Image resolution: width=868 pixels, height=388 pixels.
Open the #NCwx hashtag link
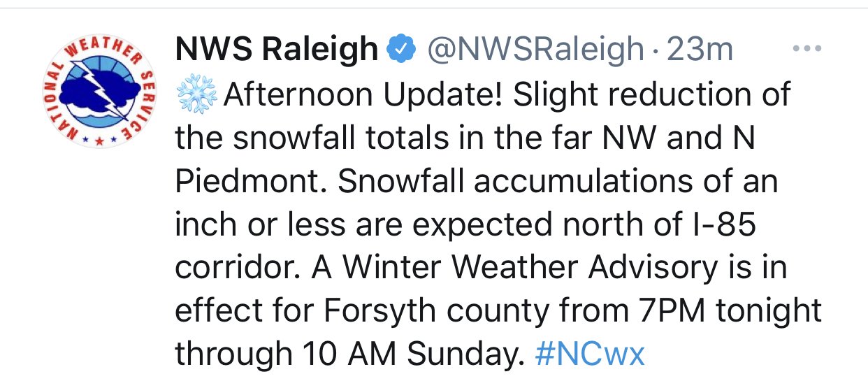coord(589,354)
